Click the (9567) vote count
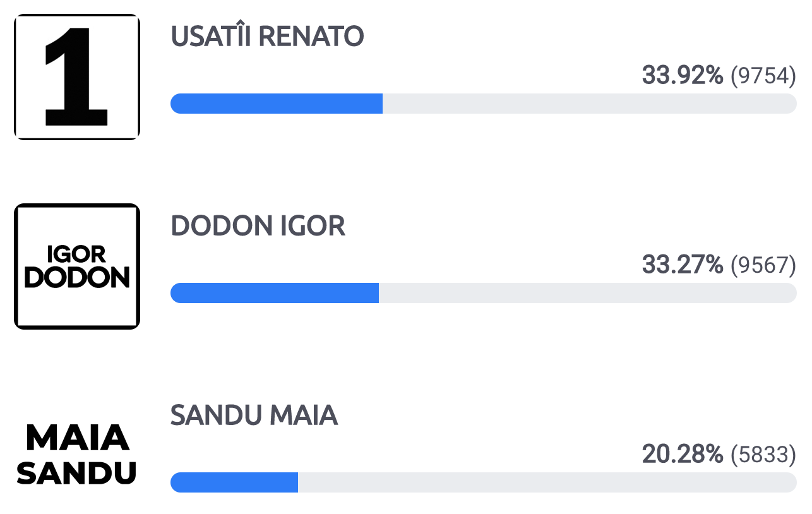Viewport: 812px width, 514px height. coord(763,266)
